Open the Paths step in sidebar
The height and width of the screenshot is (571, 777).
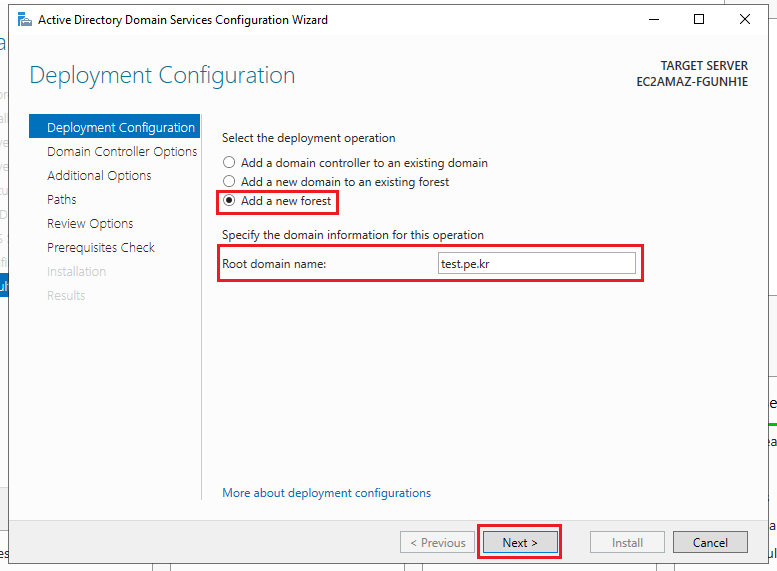[x=61, y=199]
